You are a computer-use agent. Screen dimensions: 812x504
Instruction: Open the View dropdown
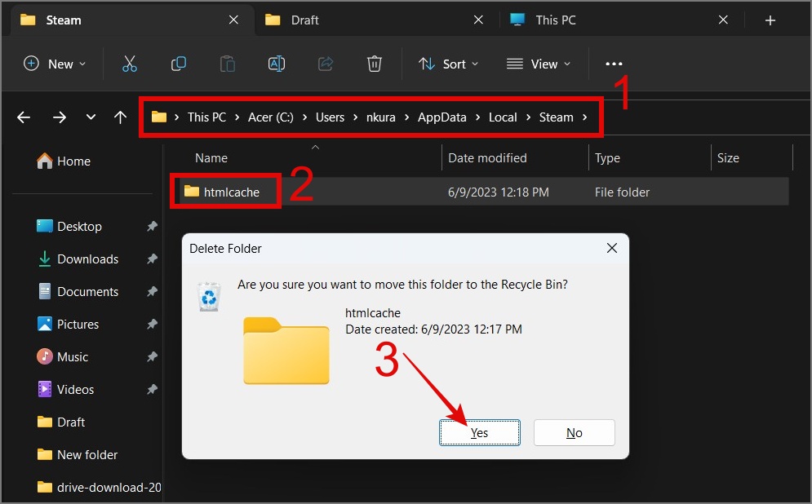pos(539,64)
